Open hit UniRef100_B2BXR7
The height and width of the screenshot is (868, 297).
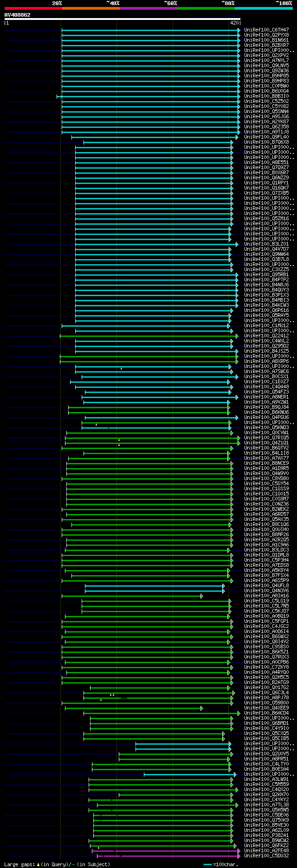coord(266,45)
